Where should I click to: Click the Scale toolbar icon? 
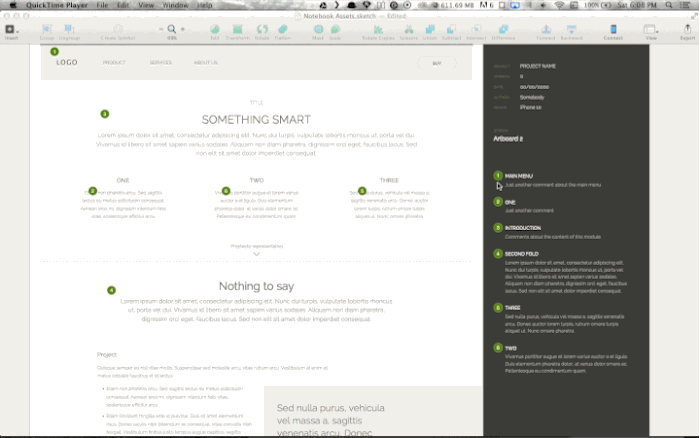coord(335,29)
